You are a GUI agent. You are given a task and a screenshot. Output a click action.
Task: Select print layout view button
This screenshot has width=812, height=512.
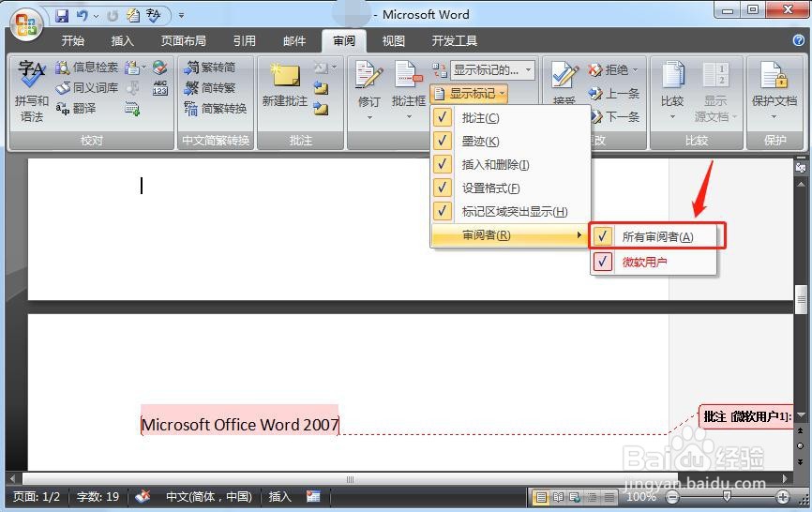541,498
